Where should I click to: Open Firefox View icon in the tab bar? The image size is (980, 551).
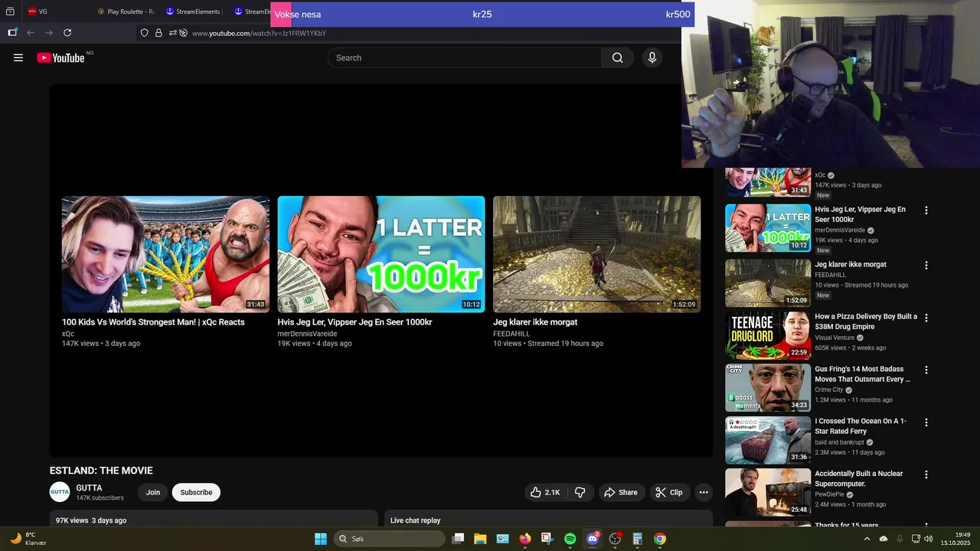click(x=10, y=11)
